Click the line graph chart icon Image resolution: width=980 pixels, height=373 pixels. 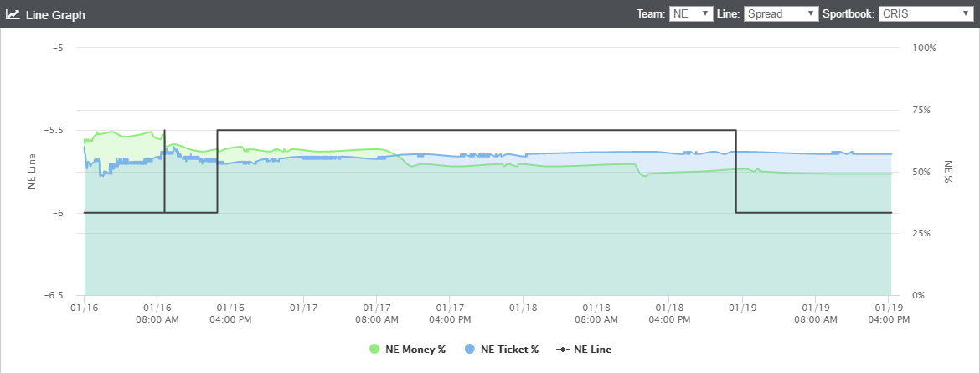[13, 13]
